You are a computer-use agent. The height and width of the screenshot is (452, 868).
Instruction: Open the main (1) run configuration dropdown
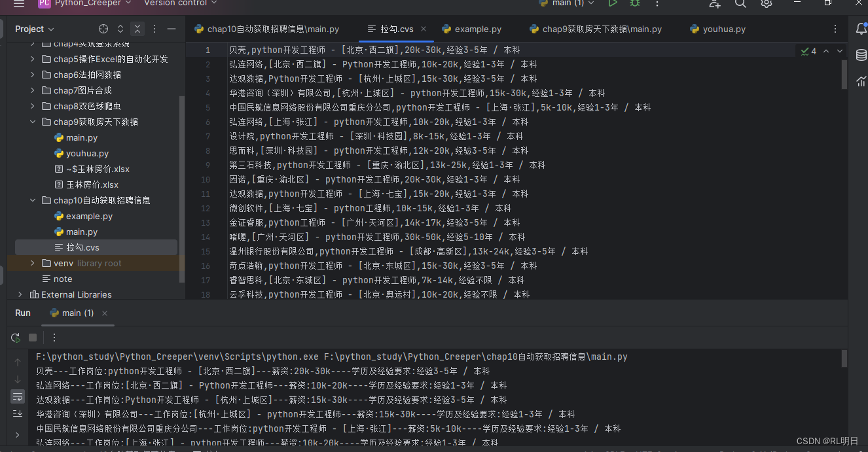click(x=566, y=3)
